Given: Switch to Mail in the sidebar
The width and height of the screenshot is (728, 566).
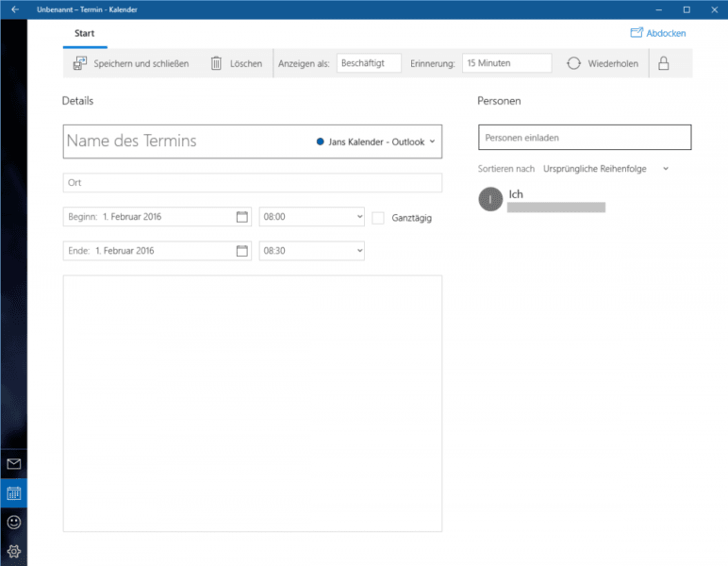Looking at the screenshot, I should click(x=14, y=464).
